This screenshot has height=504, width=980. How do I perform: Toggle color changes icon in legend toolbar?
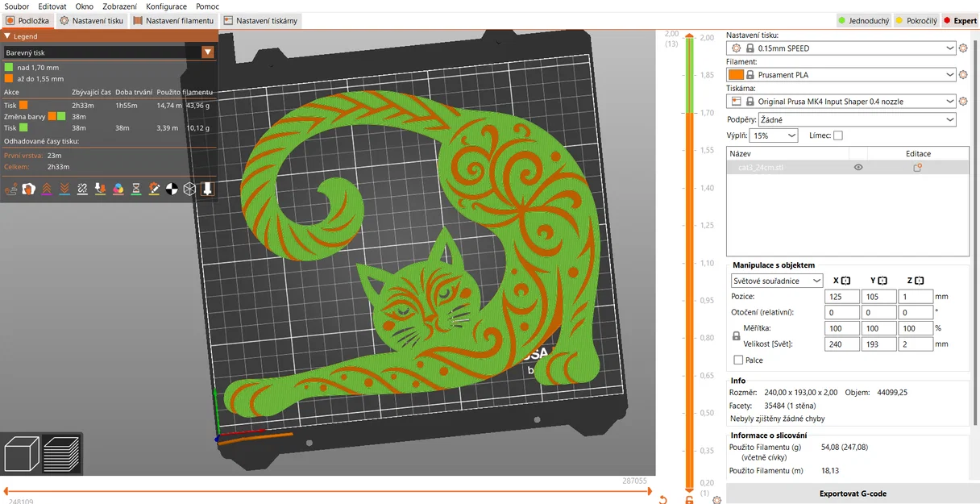click(x=118, y=190)
